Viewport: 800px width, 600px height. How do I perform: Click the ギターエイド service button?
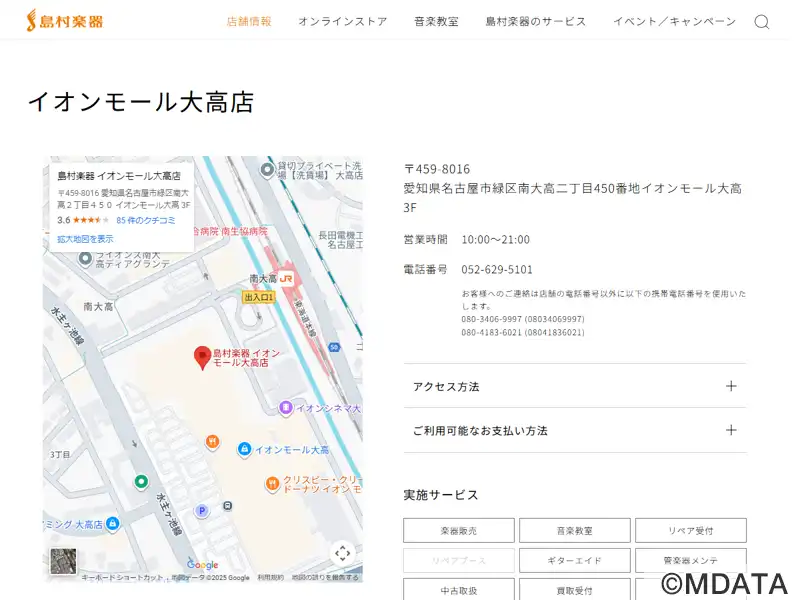click(x=574, y=560)
